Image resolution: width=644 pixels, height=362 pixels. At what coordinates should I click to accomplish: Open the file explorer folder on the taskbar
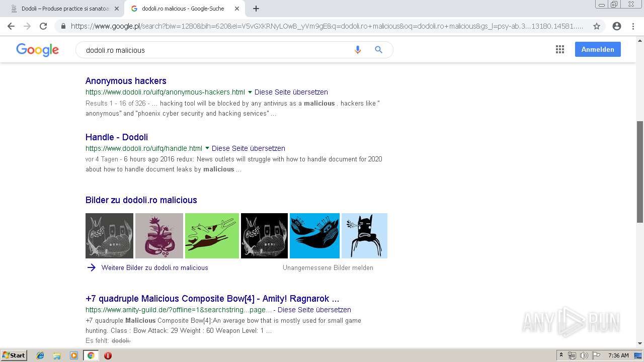point(57,355)
